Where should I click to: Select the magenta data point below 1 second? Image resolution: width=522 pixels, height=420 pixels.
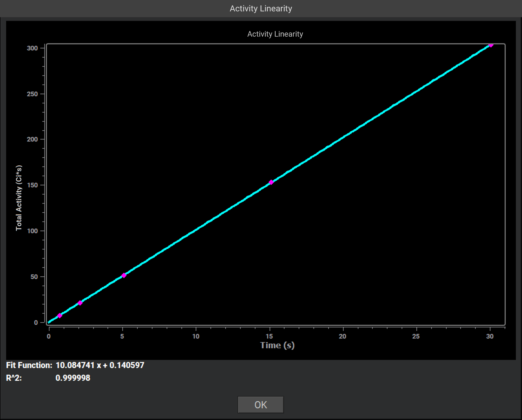tap(60, 315)
